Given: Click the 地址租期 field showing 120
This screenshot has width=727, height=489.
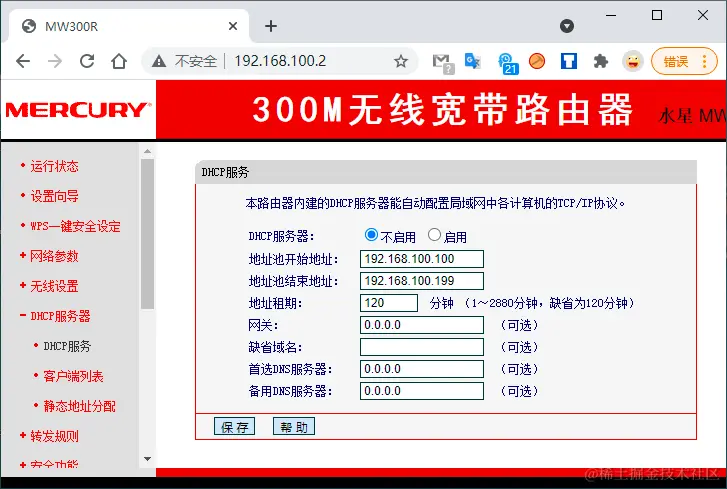Looking at the screenshot, I should pos(389,303).
